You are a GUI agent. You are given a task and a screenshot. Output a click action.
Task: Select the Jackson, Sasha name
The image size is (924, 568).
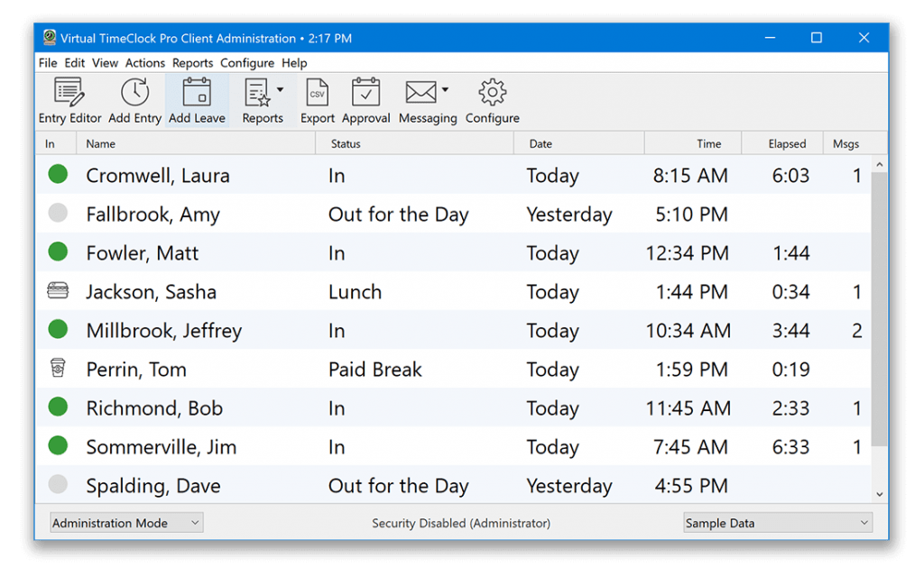tap(152, 292)
